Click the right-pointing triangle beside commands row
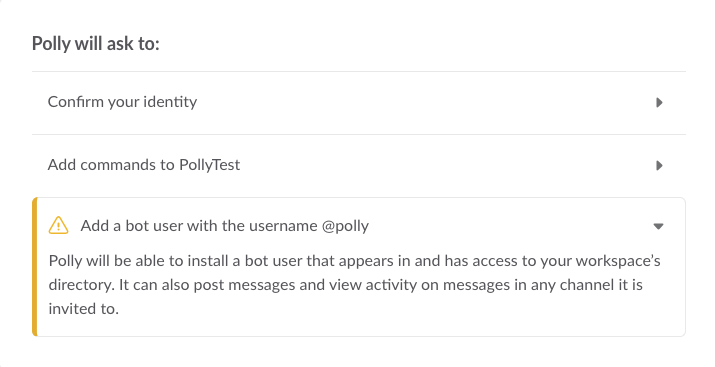This screenshot has width=715, height=367. pyautogui.click(x=659, y=165)
